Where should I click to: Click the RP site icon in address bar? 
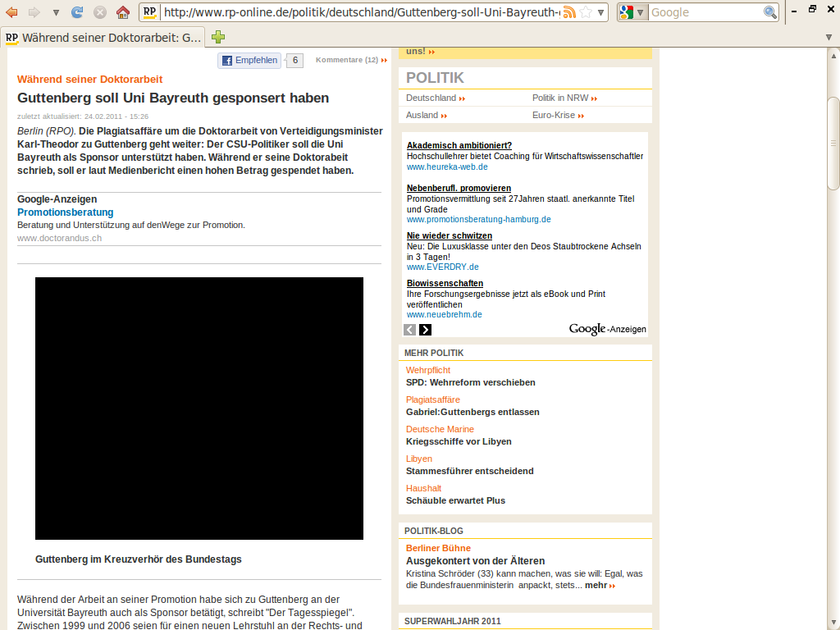(x=149, y=12)
